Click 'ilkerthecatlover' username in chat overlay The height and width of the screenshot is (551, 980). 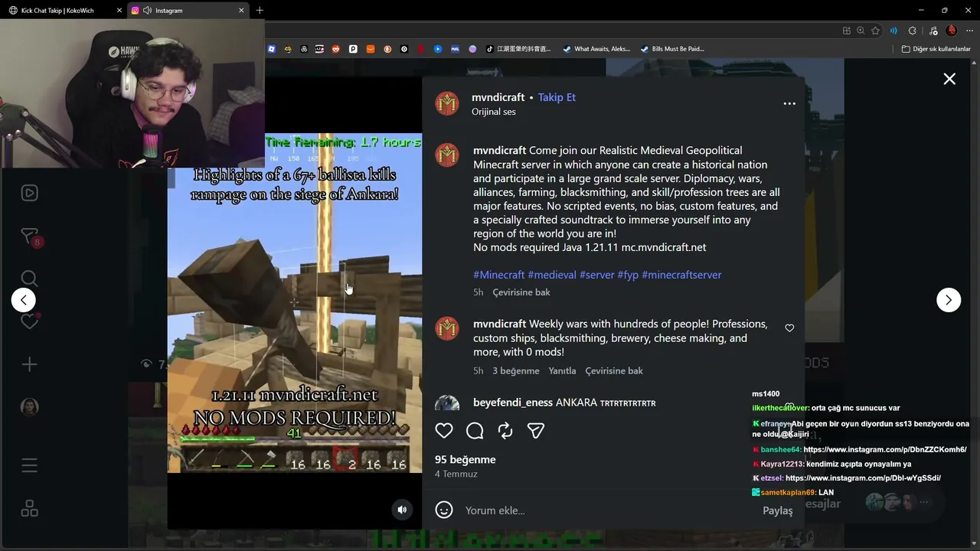(x=780, y=408)
